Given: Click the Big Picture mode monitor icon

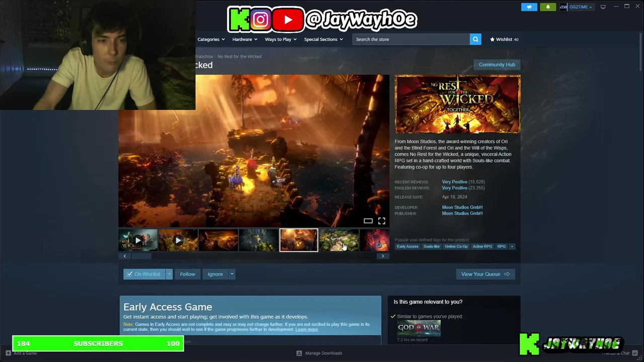Looking at the screenshot, I should click(x=603, y=7).
